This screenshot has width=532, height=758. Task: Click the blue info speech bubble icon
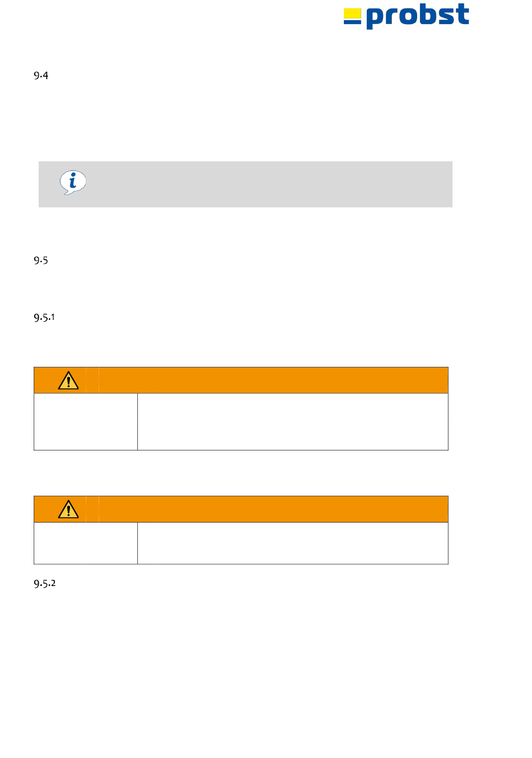click(x=73, y=183)
